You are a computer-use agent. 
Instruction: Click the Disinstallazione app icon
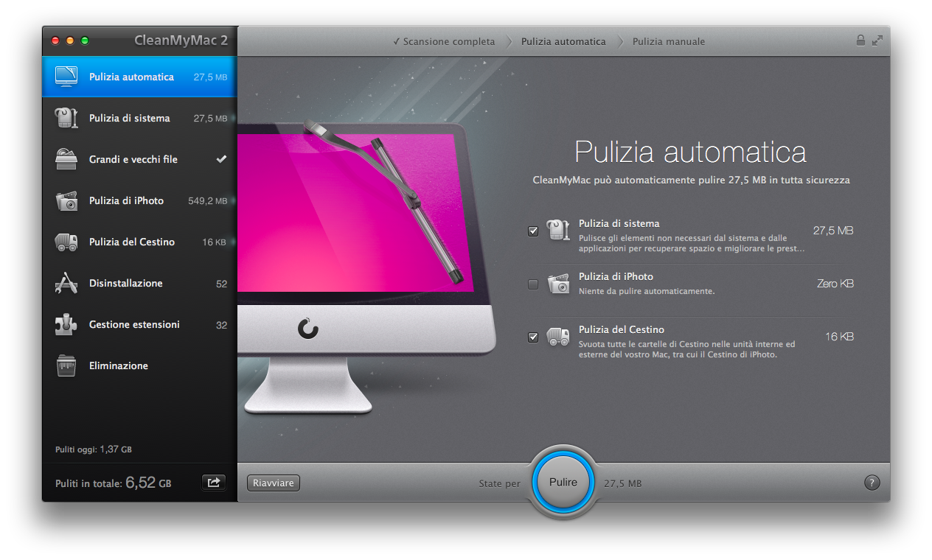pos(66,283)
